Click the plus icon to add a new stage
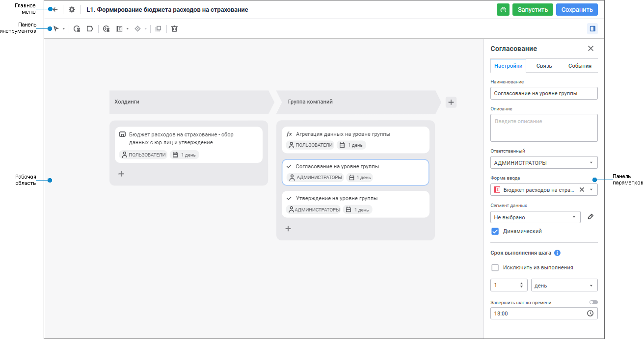 [451, 102]
